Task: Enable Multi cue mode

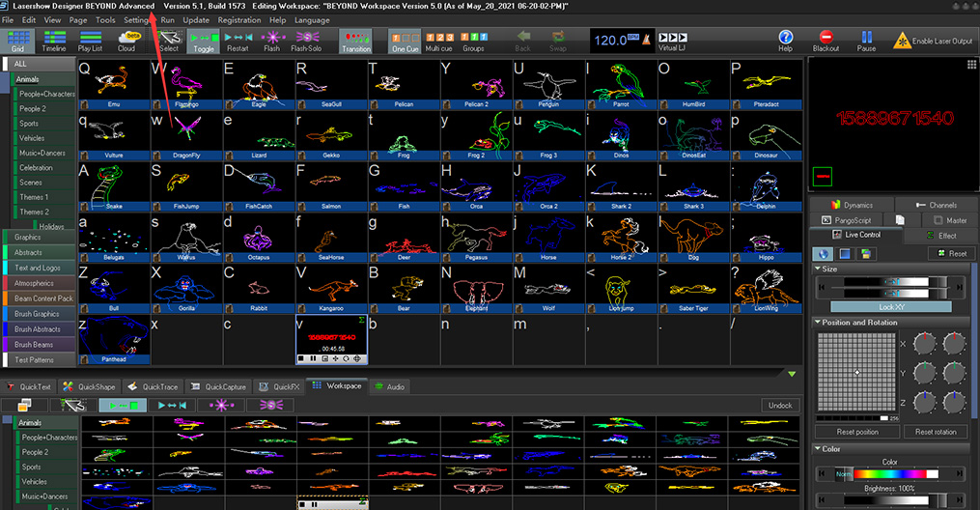Action: (438, 42)
